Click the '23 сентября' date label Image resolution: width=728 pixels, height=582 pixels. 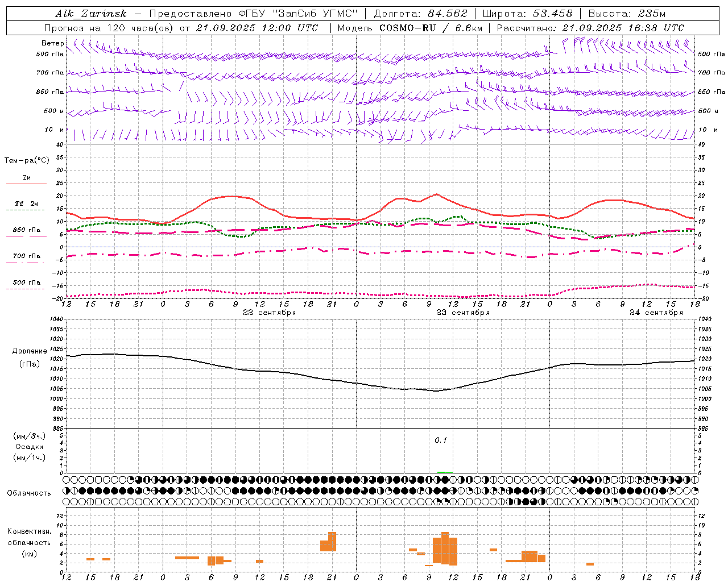[463, 313]
